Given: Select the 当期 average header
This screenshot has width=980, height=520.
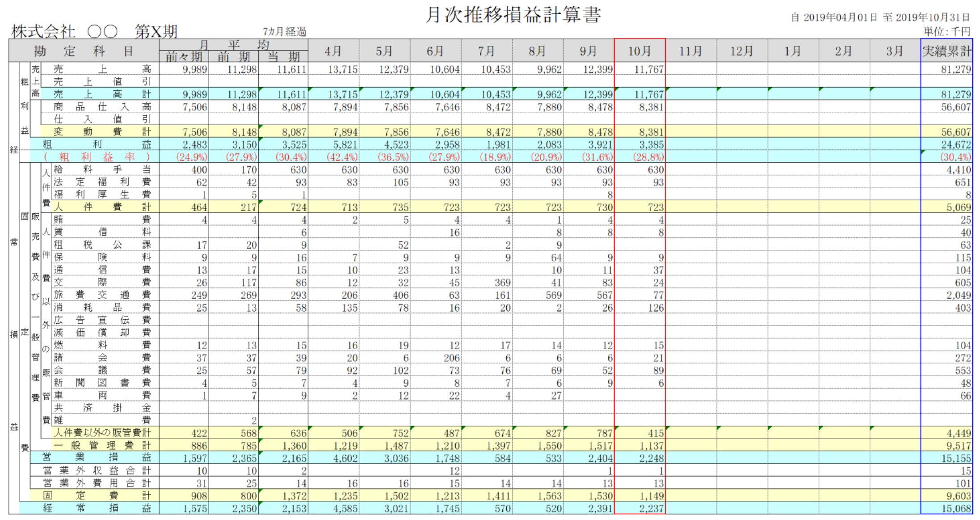Looking at the screenshot, I should point(283,57).
